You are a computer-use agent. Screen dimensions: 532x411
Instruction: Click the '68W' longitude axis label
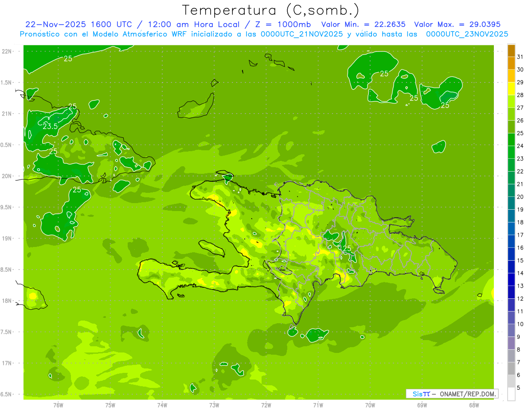[x=474, y=405]
